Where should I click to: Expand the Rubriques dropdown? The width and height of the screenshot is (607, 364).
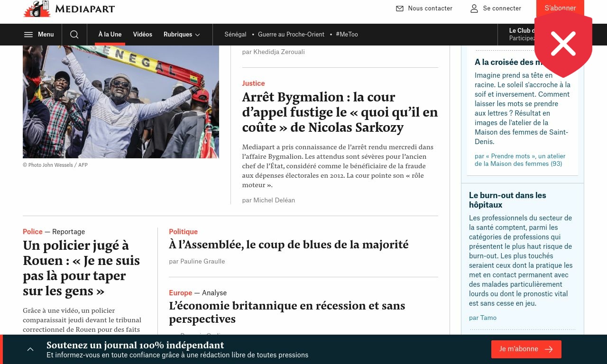pos(182,35)
